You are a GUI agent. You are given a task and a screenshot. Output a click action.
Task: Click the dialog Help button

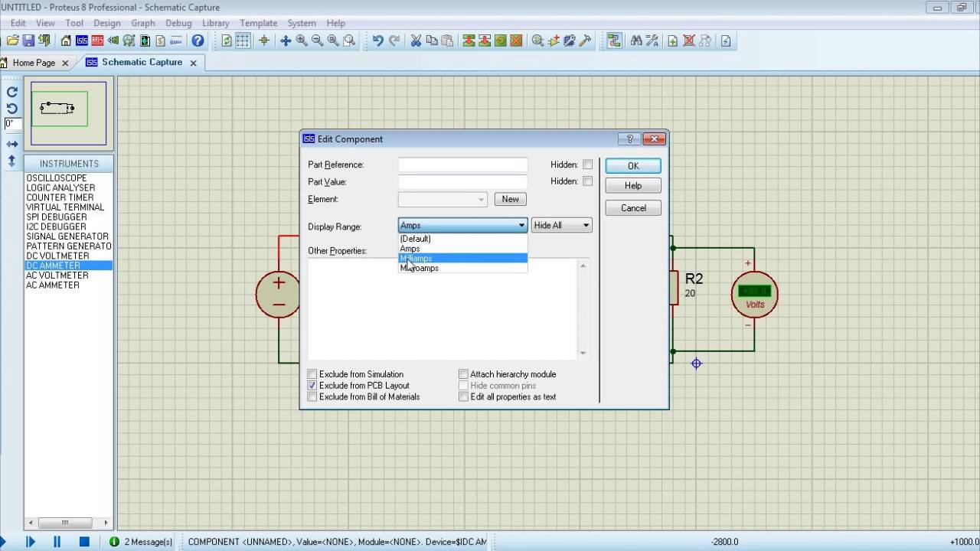[633, 185]
